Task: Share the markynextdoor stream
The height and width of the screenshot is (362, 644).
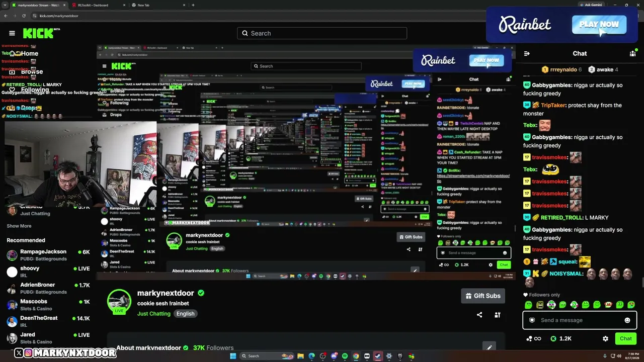Action: point(479,315)
